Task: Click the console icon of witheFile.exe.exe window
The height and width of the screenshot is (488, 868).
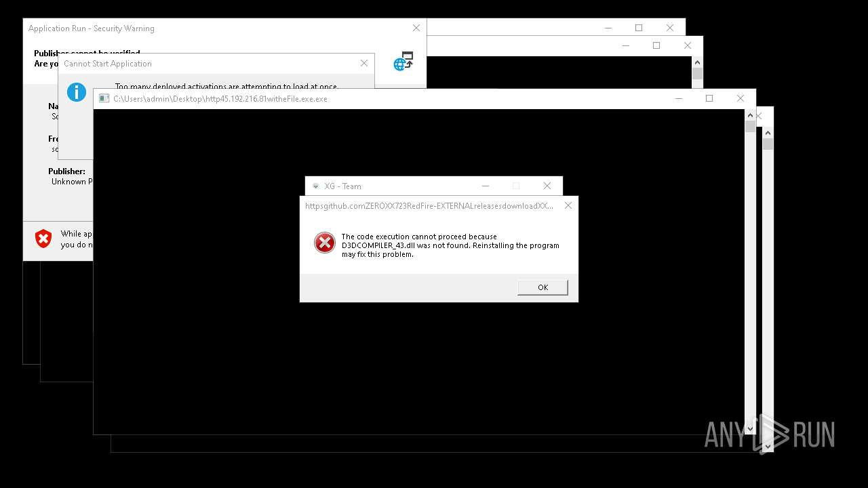Action: pyautogui.click(x=104, y=98)
